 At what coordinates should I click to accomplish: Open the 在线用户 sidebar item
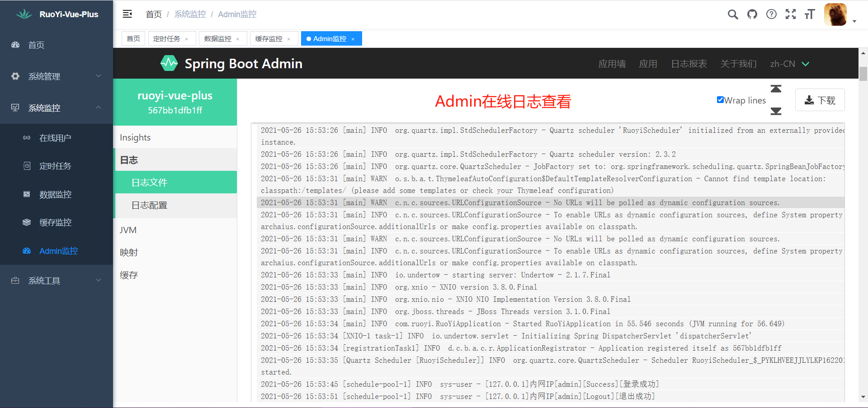[x=57, y=138]
